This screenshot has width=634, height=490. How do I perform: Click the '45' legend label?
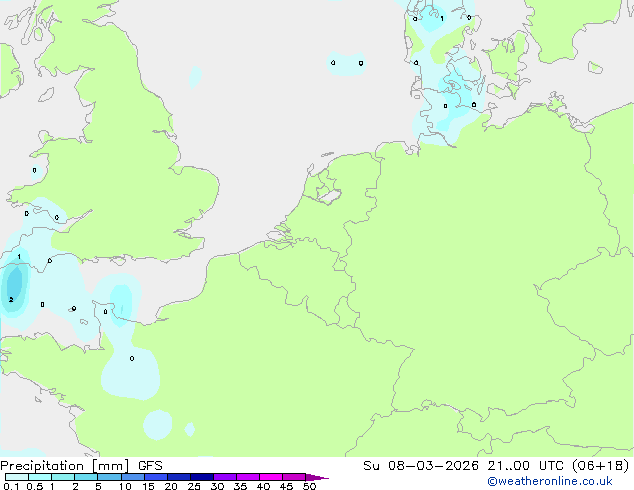pyautogui.click(x=286, y=486)
